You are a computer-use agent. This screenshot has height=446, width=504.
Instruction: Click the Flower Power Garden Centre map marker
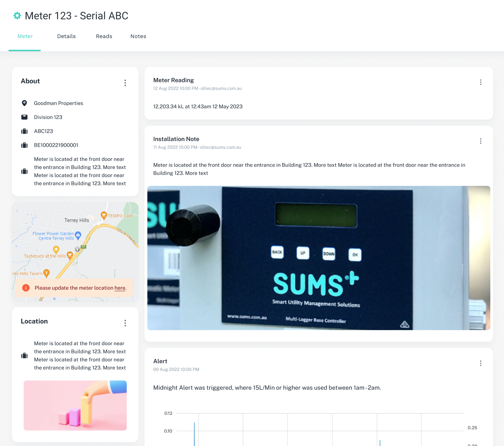coord(78,235)
